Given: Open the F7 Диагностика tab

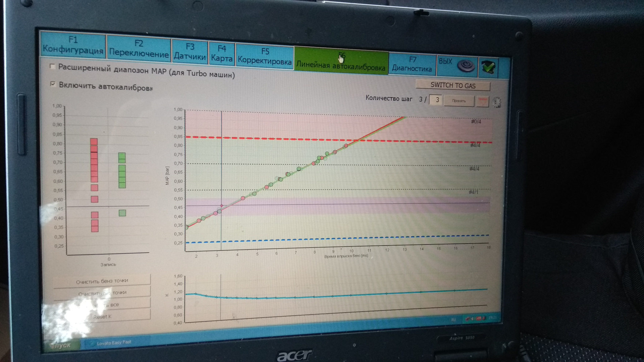Looking at the screenshot, I should tap(412, 64).
